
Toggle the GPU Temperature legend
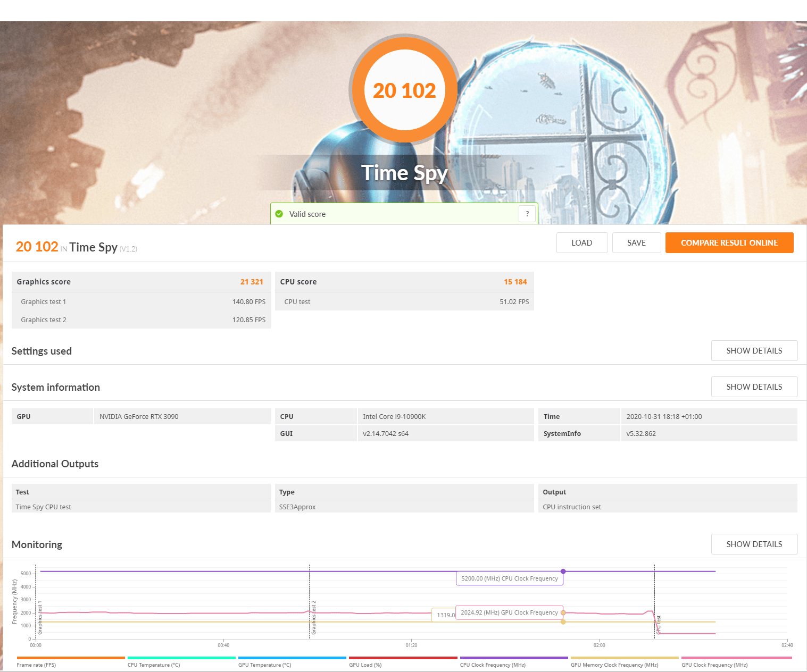click(292, 662)
